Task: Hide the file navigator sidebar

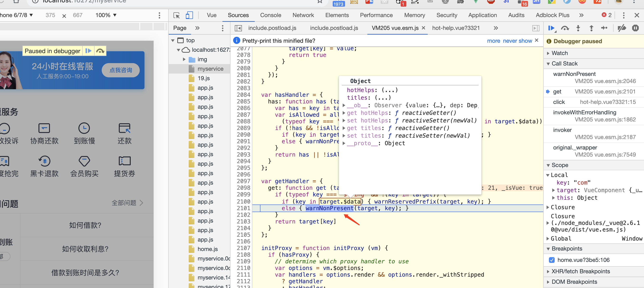Action: point(238,28)
